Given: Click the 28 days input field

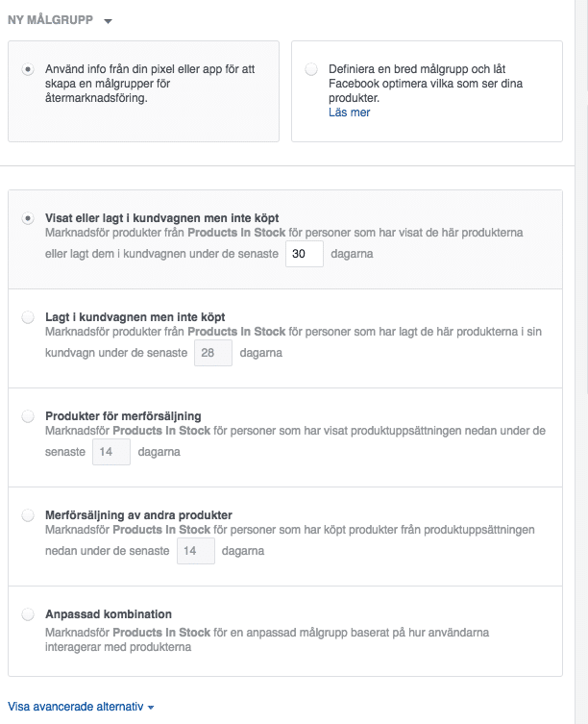Looking at the screenshot, I should tap(213, 353).
